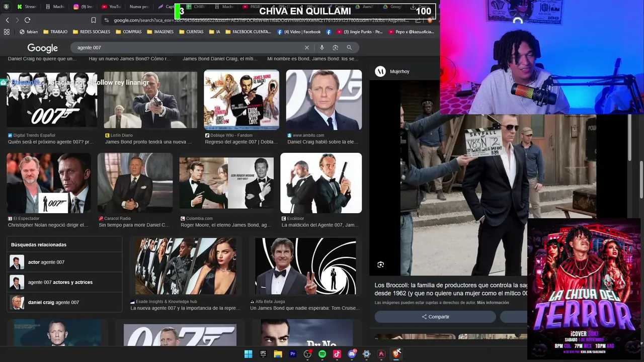Bookmark this page with the bookmark icon
The image size is (644, 362).
(x=93, y=20)
